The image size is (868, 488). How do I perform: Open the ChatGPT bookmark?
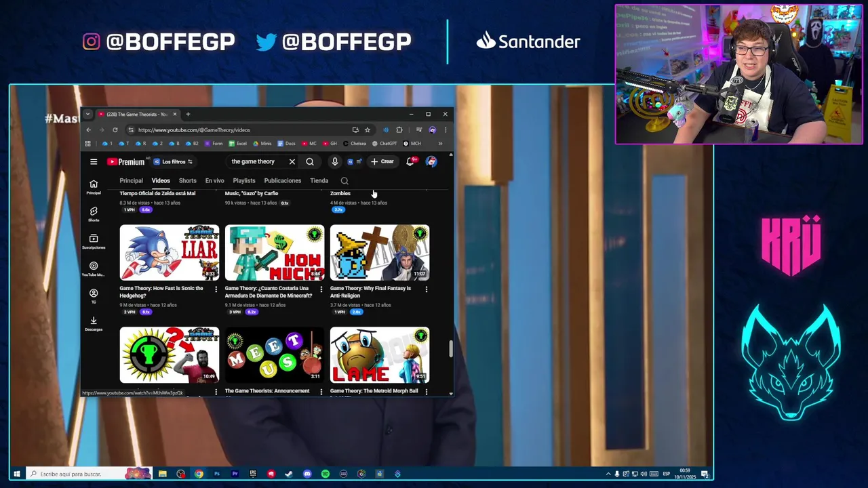pyautogui.click(x=384, y=144)
